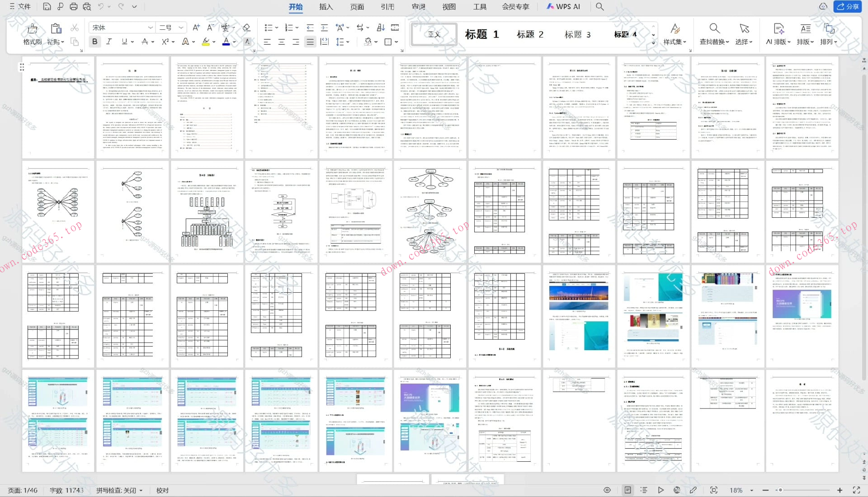The image size is (868, 497).
Task: Expand the font size dropdown 二号
Action: tap(181, 28)
